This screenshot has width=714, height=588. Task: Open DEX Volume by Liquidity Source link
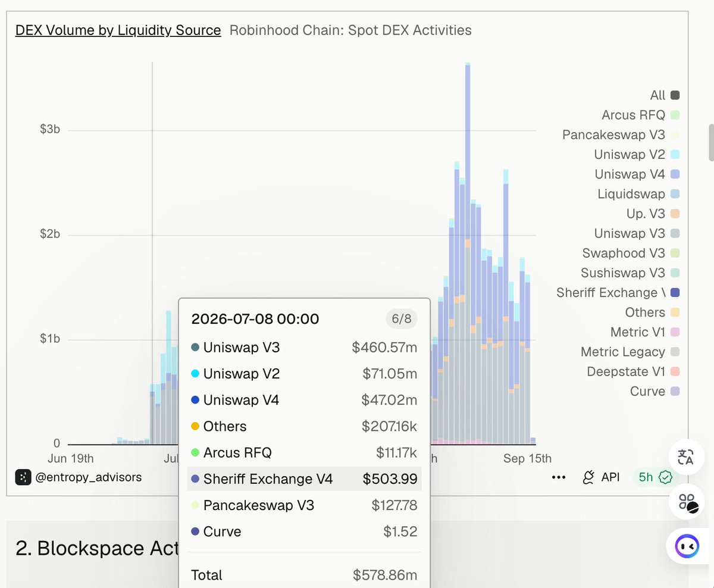click(x=118, y=30)
